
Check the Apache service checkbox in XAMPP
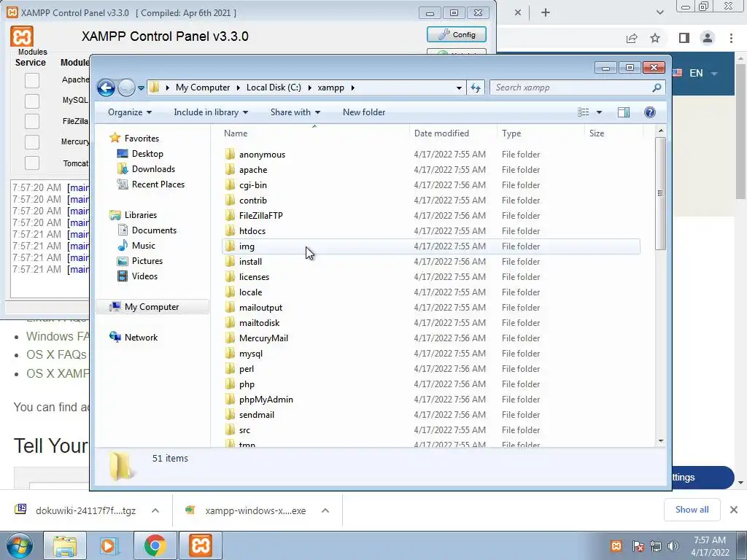pos(32,80)
